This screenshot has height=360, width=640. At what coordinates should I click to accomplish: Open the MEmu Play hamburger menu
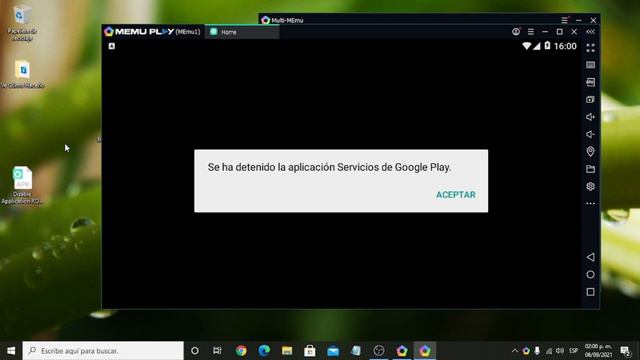pyautogui.click(x=531, y=31)
